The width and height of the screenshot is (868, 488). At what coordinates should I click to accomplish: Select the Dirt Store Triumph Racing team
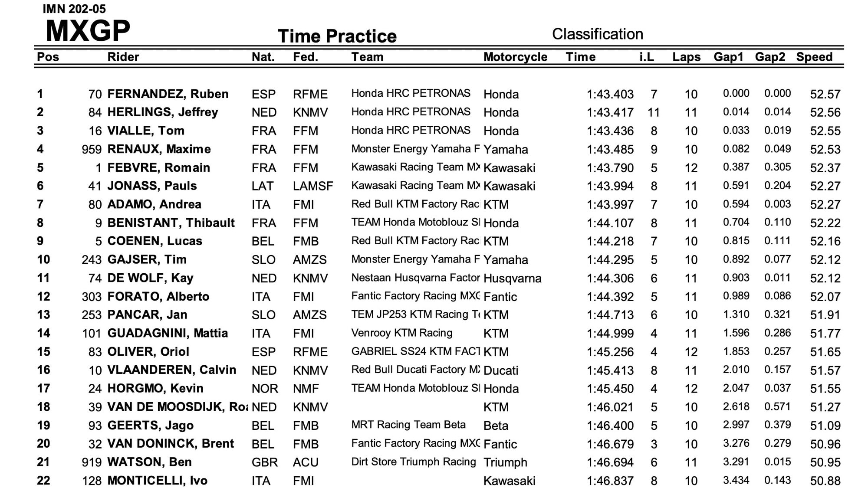point(414,462)
